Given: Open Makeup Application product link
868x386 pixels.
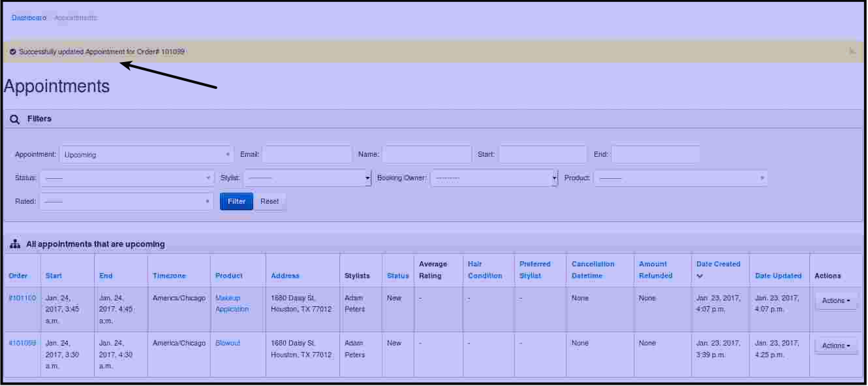Looking at the screenshot, I should click(x=232, y=304).
